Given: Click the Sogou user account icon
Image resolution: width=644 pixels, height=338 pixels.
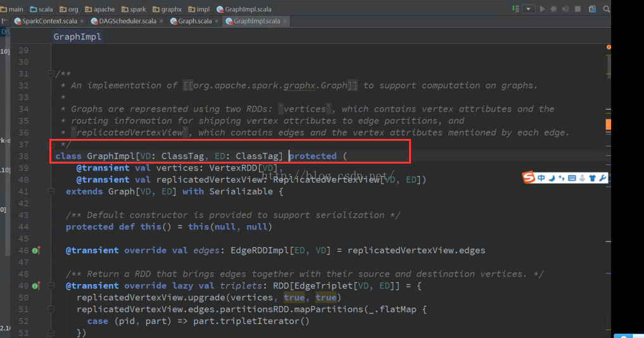Looking at the screenshot, I should tap(582, 178).
